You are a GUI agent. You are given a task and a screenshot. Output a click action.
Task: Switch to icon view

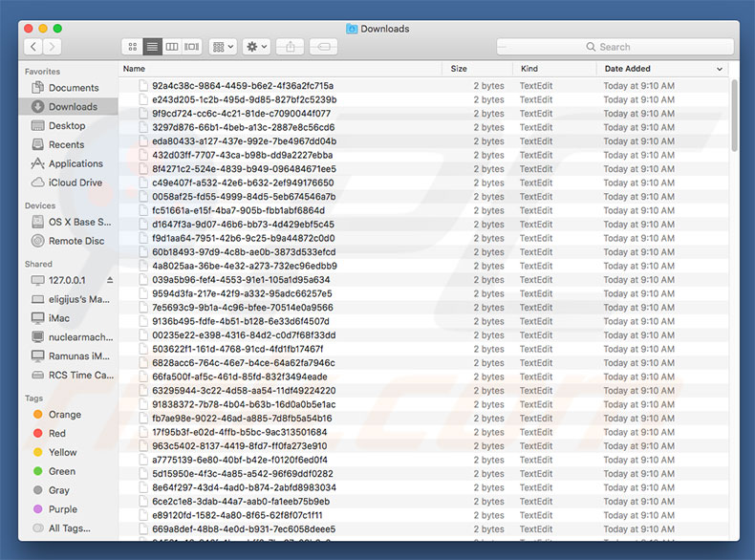tap(132, 46)
